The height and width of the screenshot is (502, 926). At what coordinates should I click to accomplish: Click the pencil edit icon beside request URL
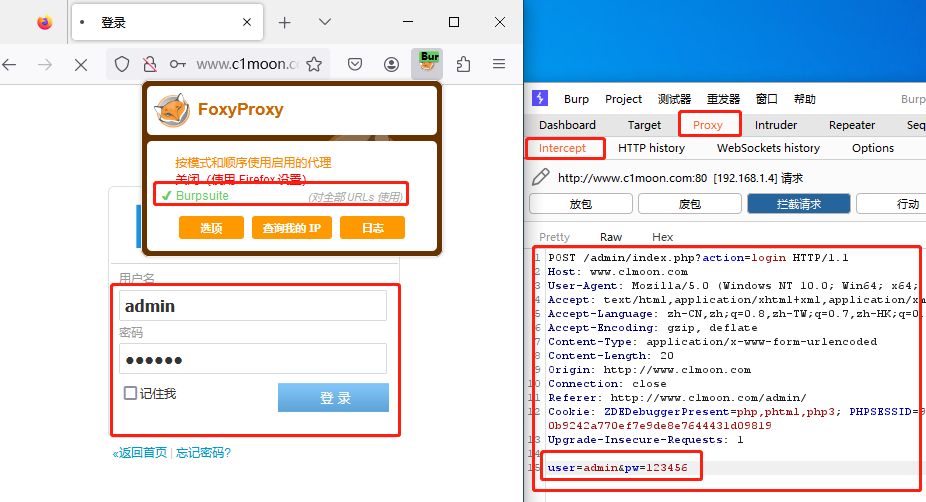(540, 177)
